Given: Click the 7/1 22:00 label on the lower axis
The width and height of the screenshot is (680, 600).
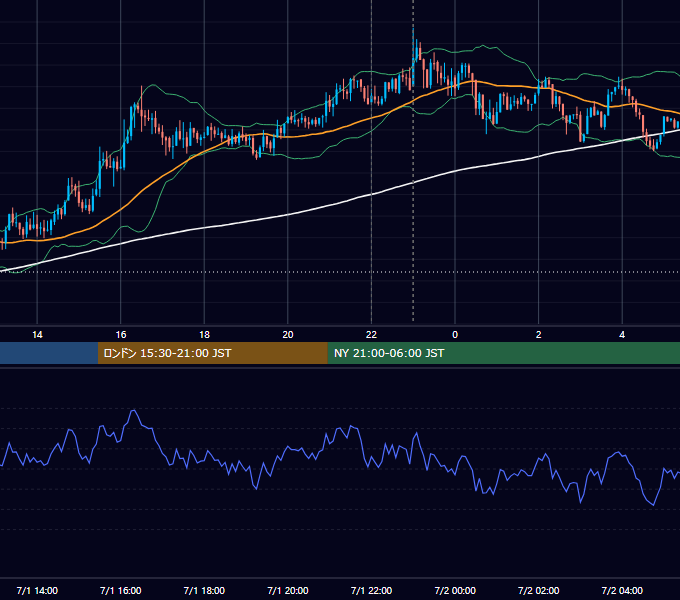Looking at the screenshot, I should pos(371,590).
